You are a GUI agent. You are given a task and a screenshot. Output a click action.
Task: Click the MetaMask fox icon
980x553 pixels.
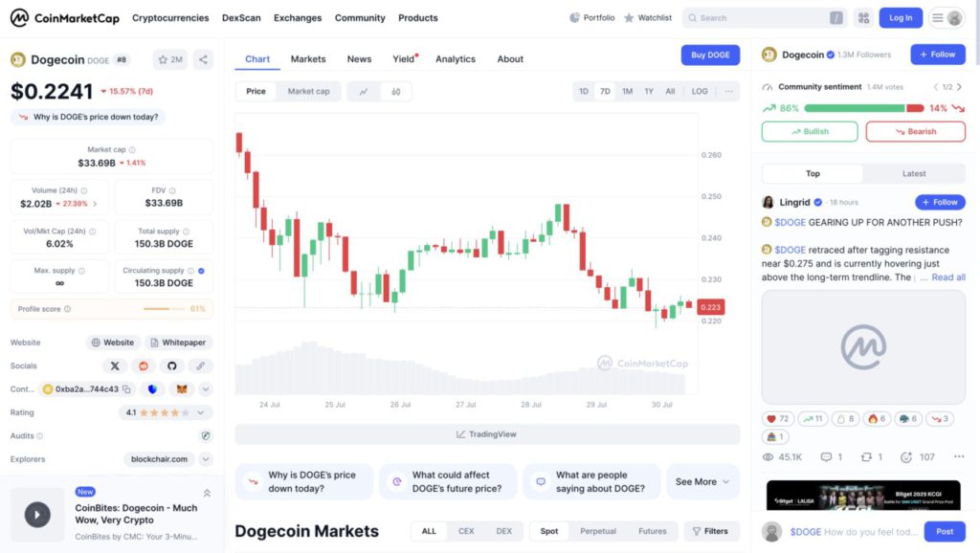click(181, 389)
